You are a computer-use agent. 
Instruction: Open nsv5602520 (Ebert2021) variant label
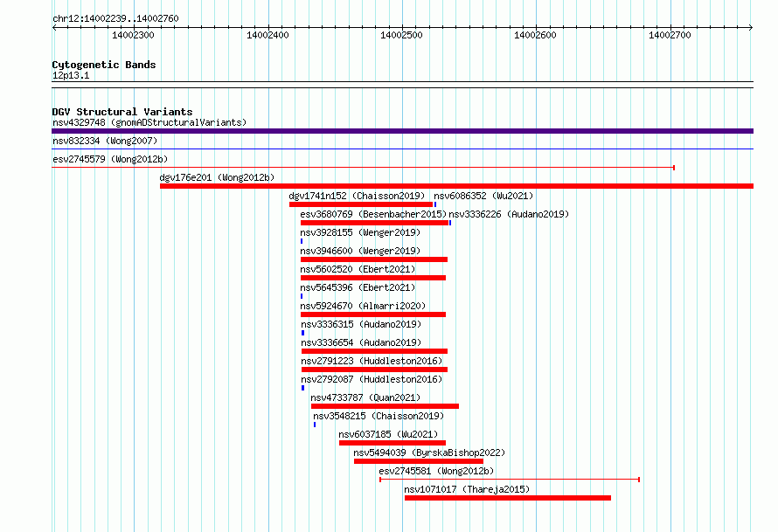coord(358,269)
